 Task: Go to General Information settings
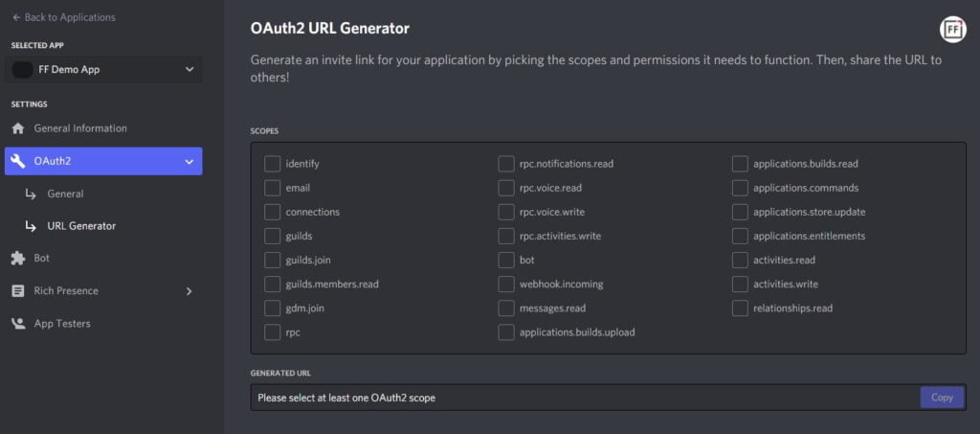click(x=80, y=128)
